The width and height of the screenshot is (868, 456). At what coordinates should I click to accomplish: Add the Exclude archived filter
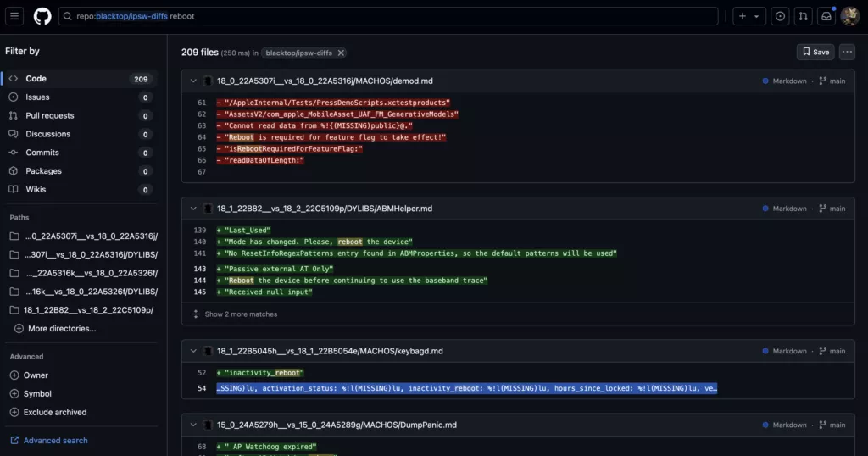[54, 412]
